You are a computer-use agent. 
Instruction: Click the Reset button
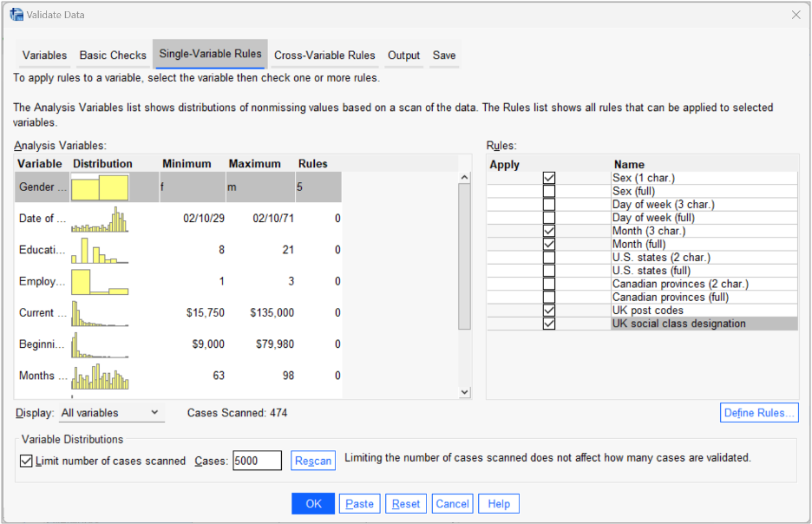[406, 503]
